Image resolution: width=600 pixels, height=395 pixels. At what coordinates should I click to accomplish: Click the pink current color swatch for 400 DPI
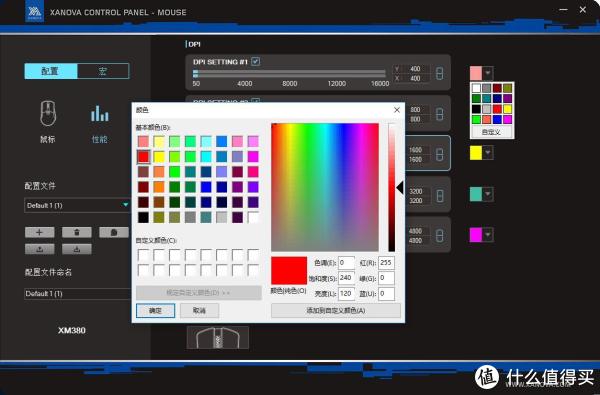tap(476, 73)
